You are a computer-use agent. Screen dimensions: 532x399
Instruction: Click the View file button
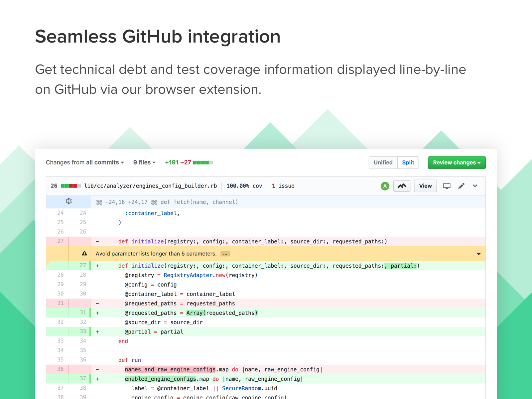click(x=425, y=186)
